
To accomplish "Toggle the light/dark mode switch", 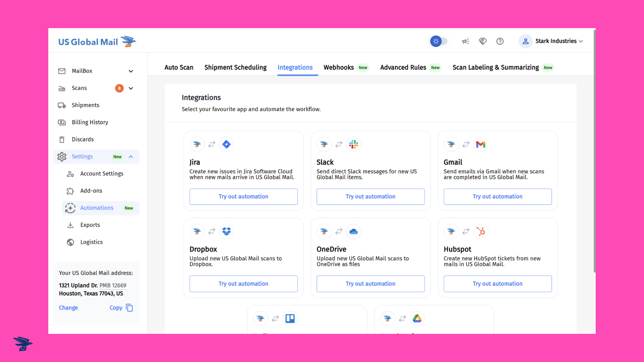I will (439, 41).
